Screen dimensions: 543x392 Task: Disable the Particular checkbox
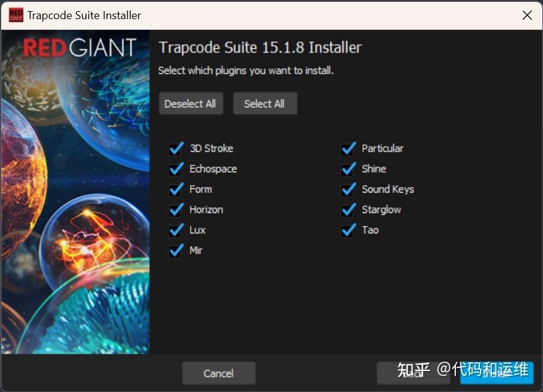point(348,148)
